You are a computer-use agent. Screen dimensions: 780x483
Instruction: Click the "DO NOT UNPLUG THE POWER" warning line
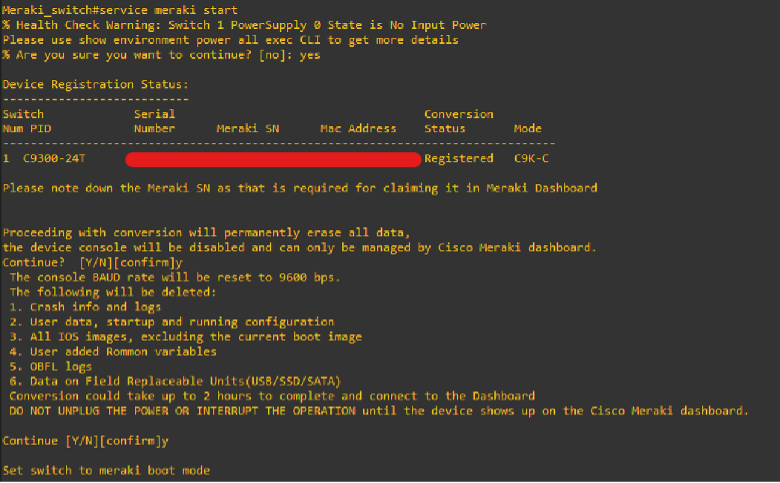coord(375,411)
